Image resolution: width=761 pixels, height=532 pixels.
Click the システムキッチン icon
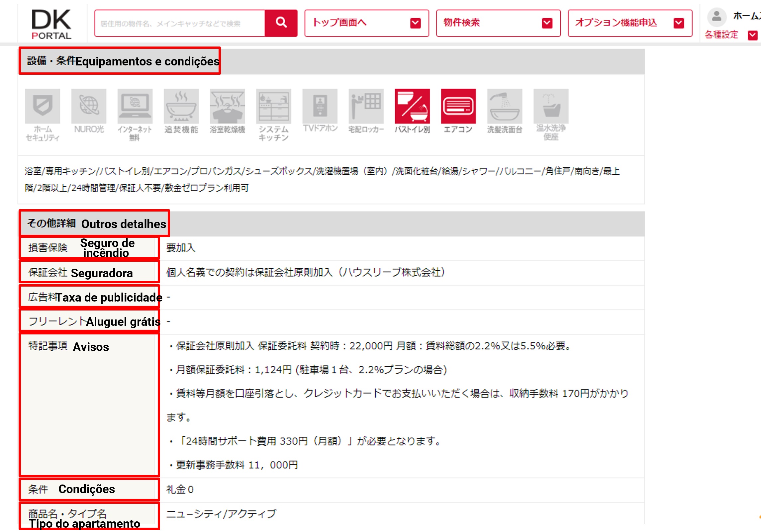[273, 106]
